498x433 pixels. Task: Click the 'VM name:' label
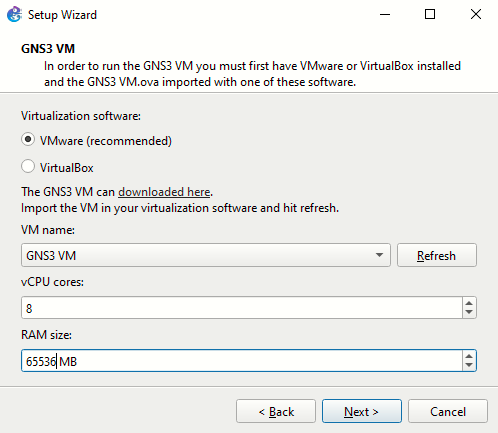click(48, 230)
